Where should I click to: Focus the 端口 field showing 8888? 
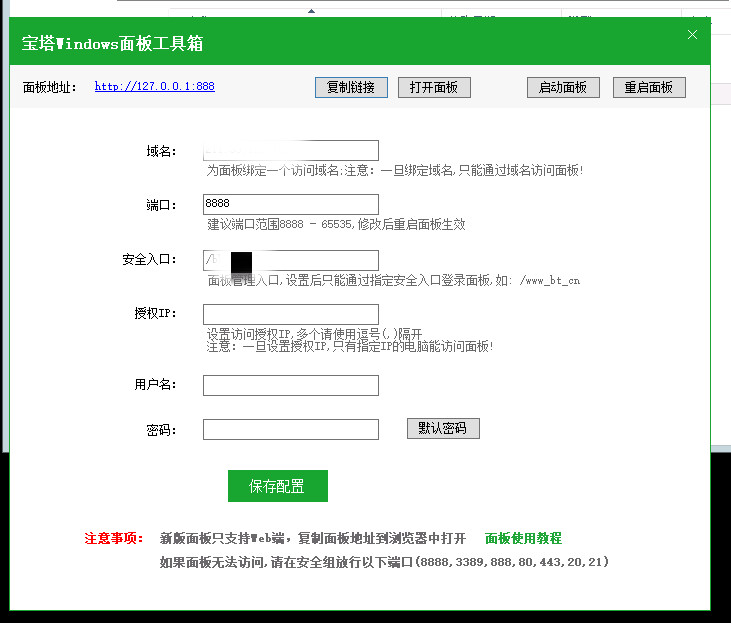(x=291, y=204)
